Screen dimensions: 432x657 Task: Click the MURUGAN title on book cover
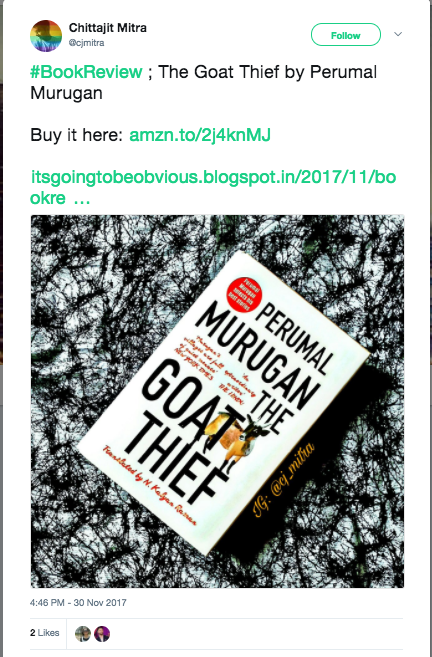pos(260,358)
